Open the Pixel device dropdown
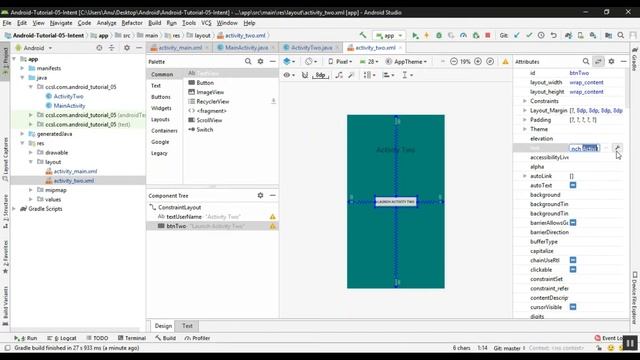 (x=340, y=62)
